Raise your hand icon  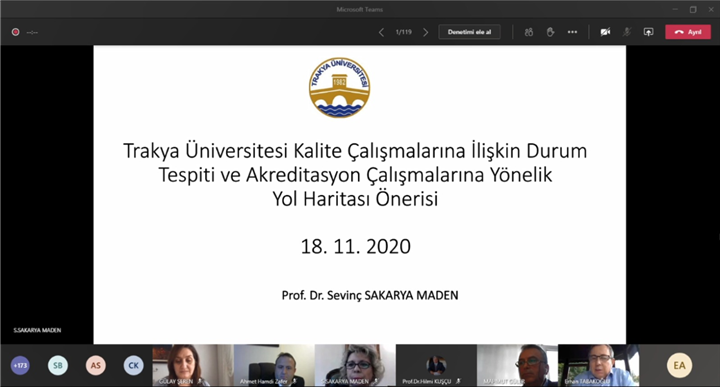point(550,32)
